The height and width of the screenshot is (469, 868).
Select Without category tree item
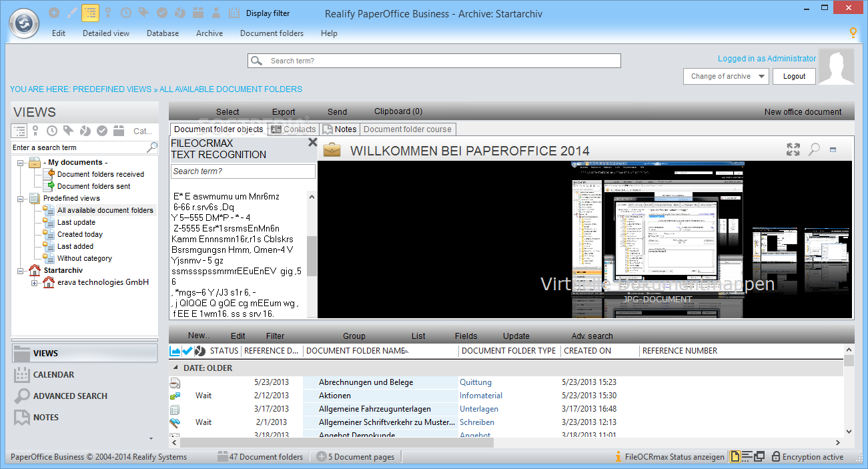85,258
